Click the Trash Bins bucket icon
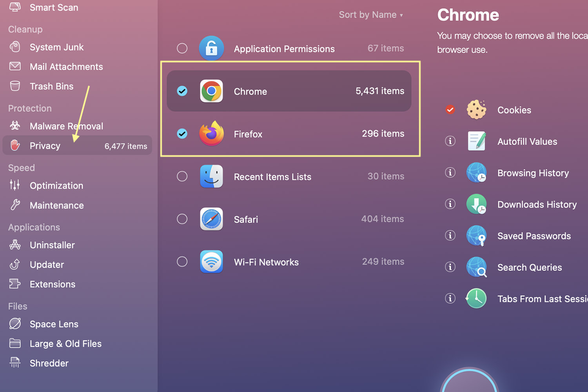Image resolution: width=588 pixels, height=392 pixels. 15,86
